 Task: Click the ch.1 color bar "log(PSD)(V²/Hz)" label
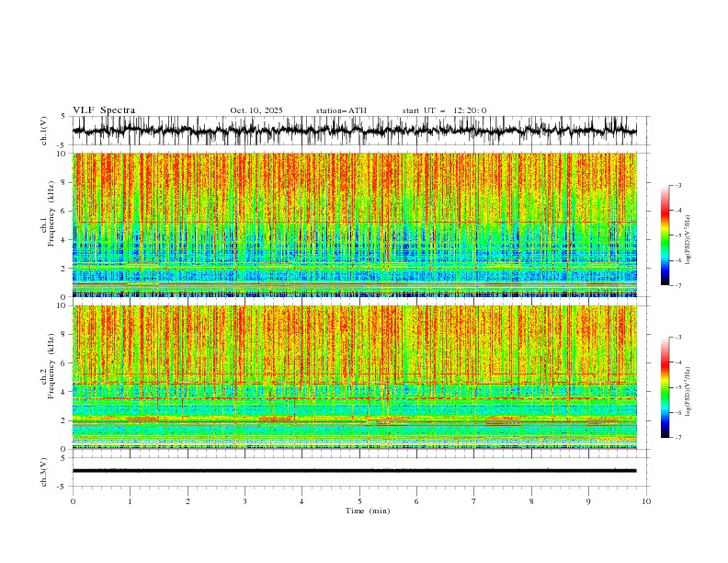point(688,240)
